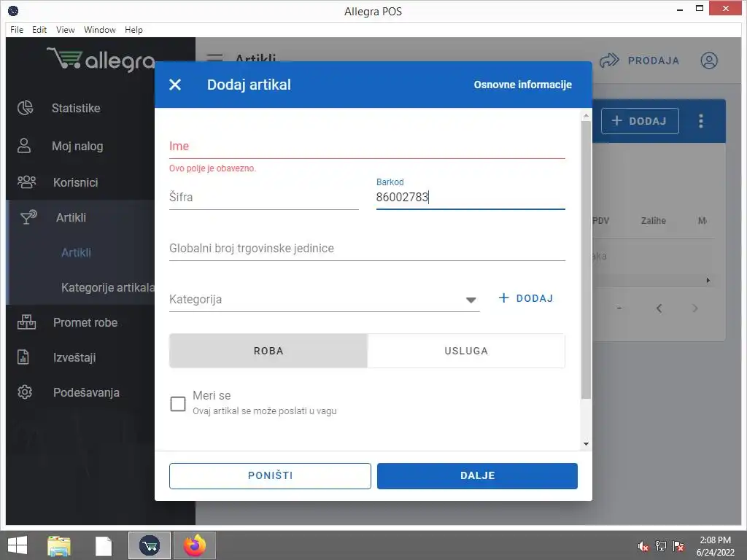This screenshot has width=747, height=560.
Task: Open File Explorer in taskbar
Action: (x=59, y=545)
